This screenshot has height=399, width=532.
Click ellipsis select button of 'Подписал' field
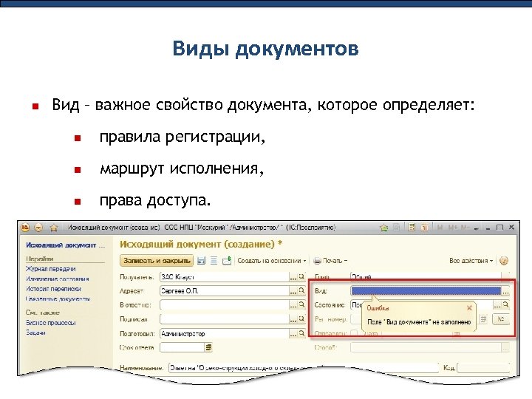[x=293, y=319]
